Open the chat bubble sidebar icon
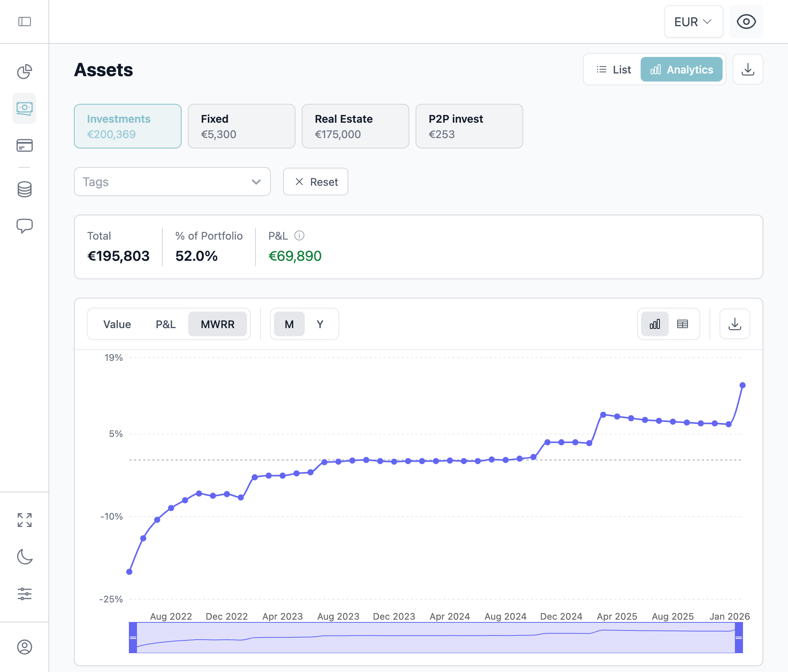 (x=25, y=226)
